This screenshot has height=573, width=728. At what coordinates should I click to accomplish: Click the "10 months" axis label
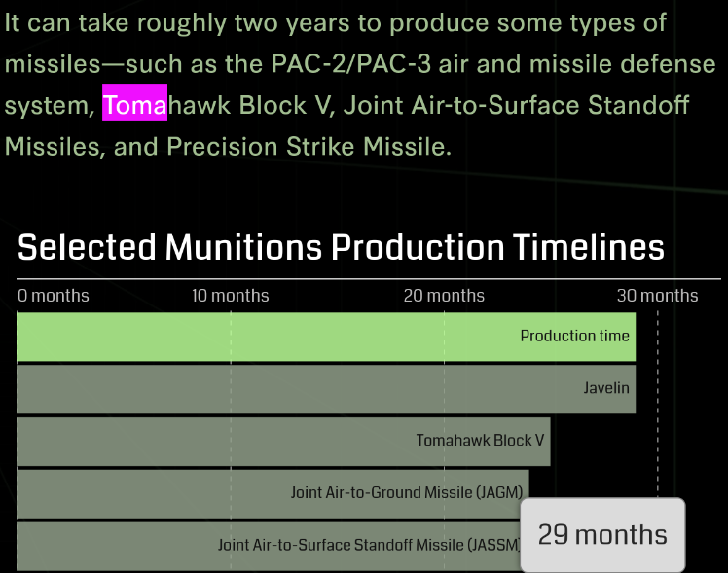230,296
